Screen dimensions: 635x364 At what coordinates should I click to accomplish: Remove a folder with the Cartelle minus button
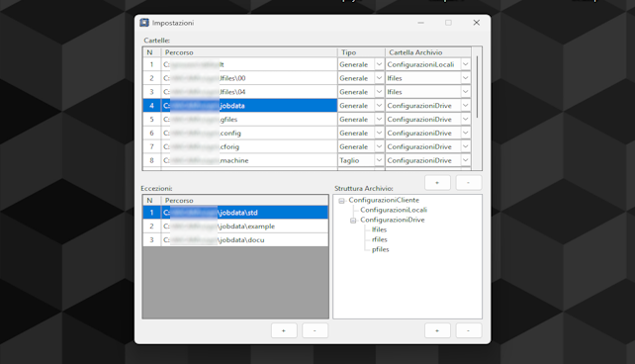(469, 183)
